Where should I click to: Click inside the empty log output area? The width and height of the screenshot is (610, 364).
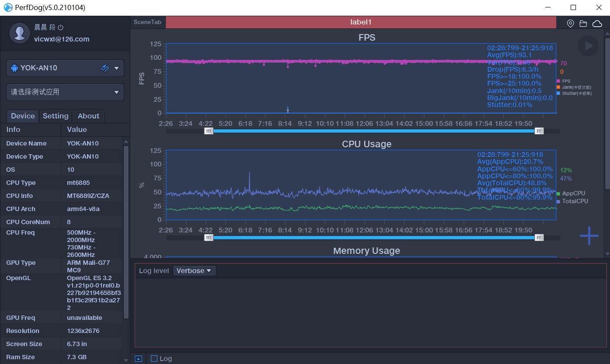[370, 313]
